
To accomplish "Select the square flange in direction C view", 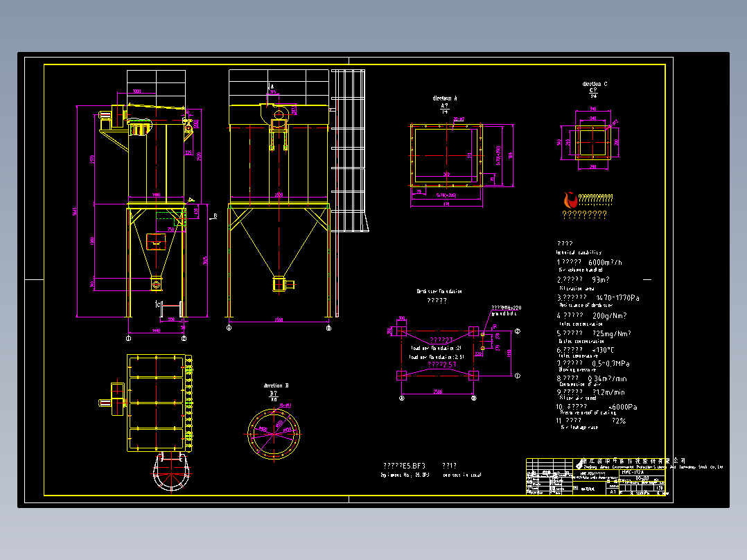I will coord(592,142).
